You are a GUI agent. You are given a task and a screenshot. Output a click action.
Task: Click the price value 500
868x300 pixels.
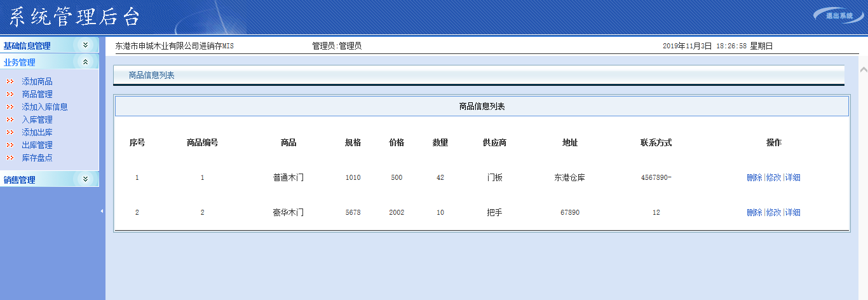tap(397, 177)
